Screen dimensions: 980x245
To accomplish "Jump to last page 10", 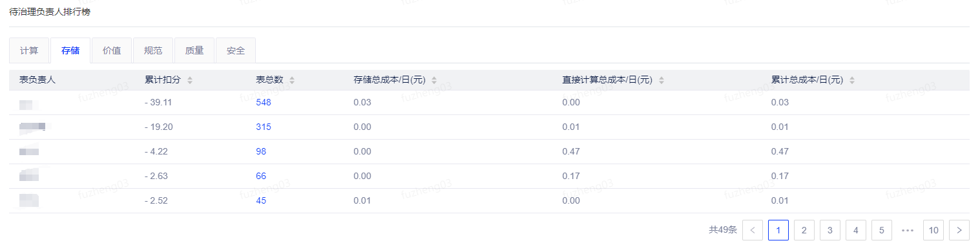I will click(933, 229).
